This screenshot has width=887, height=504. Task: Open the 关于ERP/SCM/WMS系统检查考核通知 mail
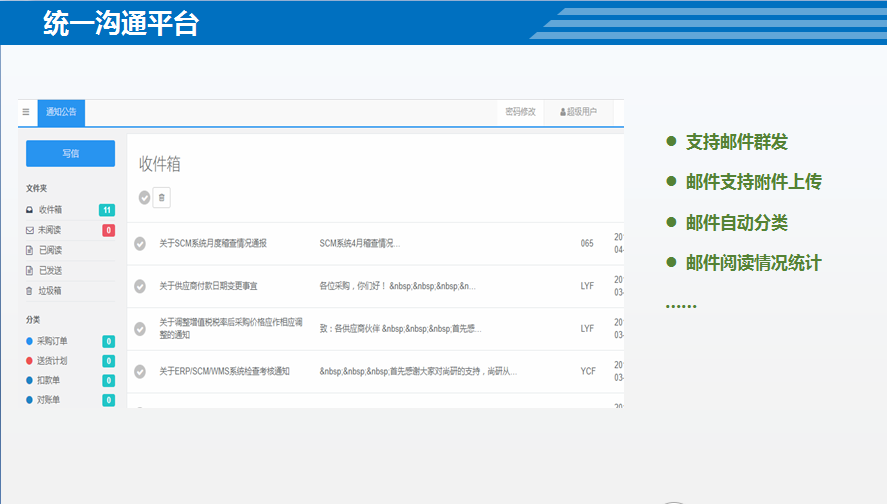224,371
